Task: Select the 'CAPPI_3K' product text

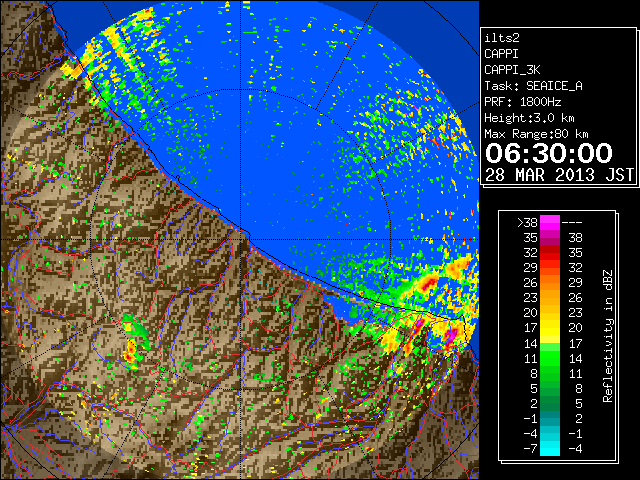Action: [x=512, y=70]
